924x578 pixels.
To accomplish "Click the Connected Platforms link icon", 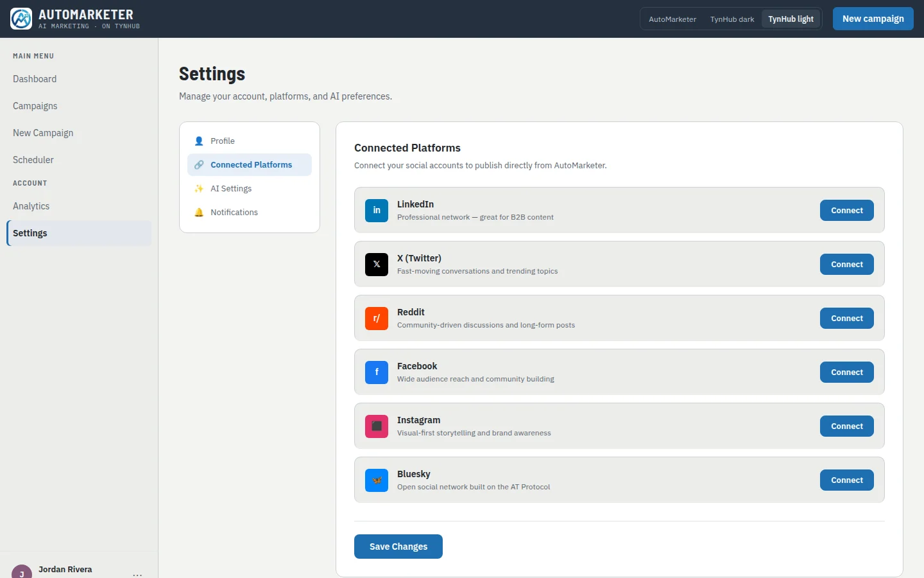I will click(199, 165).
